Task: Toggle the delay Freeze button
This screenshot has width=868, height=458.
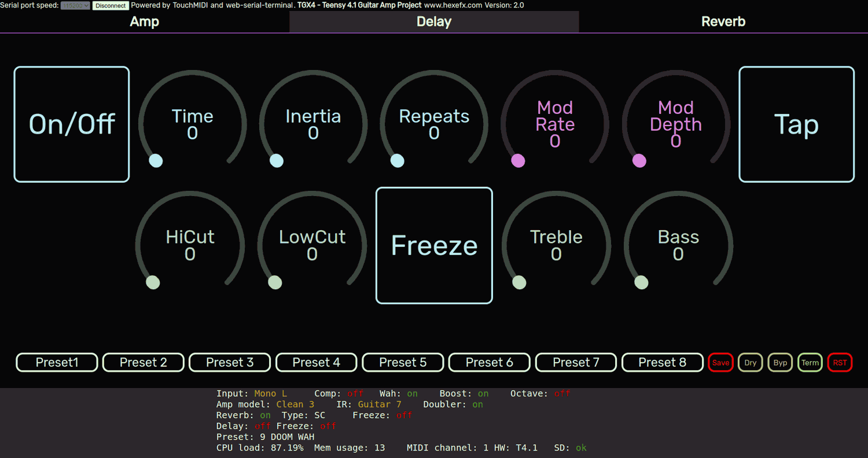Action: click(434, 245)
